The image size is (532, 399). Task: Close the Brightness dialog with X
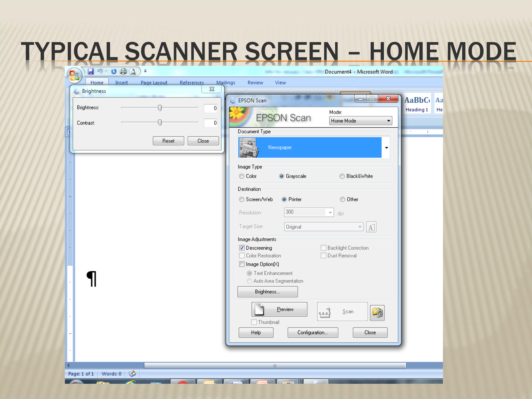212,89
